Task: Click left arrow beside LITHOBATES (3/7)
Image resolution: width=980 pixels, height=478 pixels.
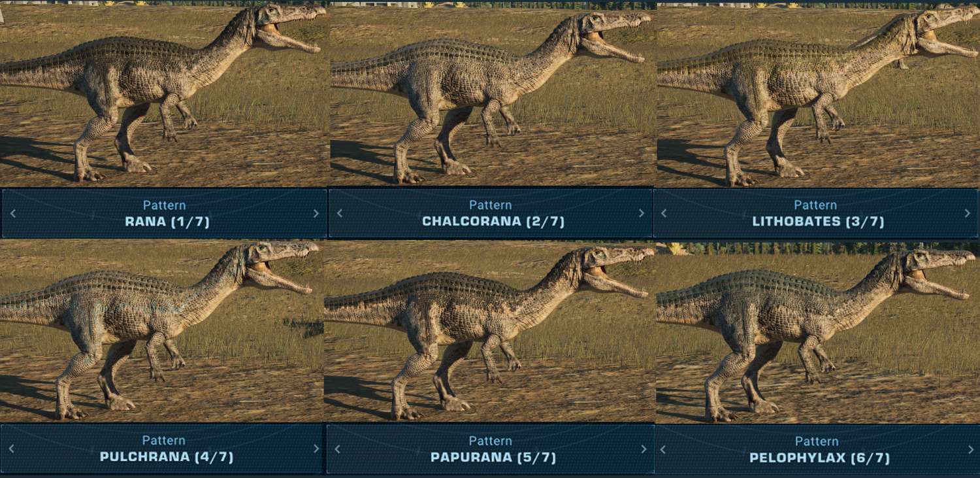Action: click(x=664, y=213)
